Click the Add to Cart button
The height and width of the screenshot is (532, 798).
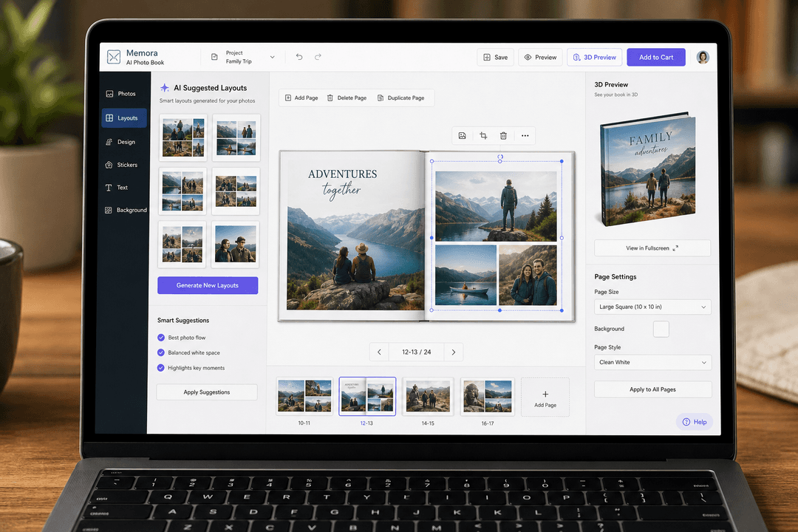point(656,57)
